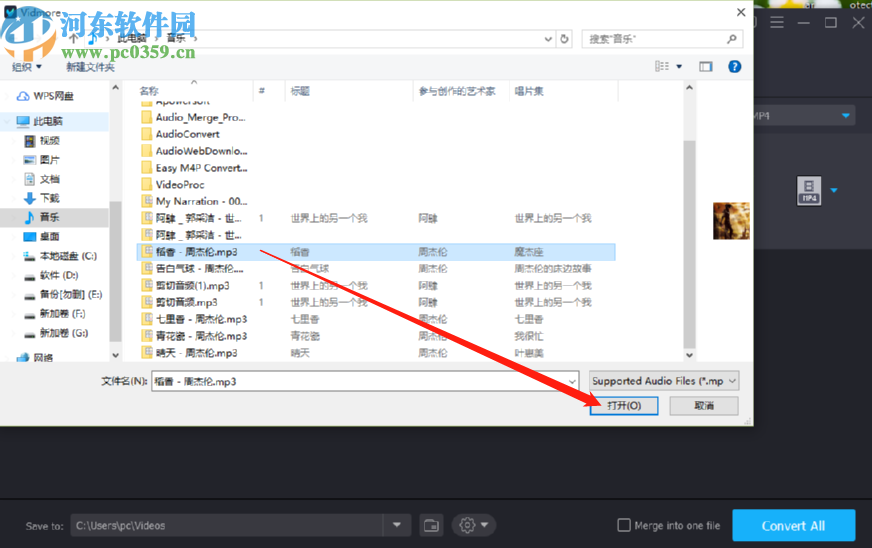The height and width of the screenshot is (548, 872).
Task: Open Easy M4P Convert... folder
Action: (x=201, y=168)
